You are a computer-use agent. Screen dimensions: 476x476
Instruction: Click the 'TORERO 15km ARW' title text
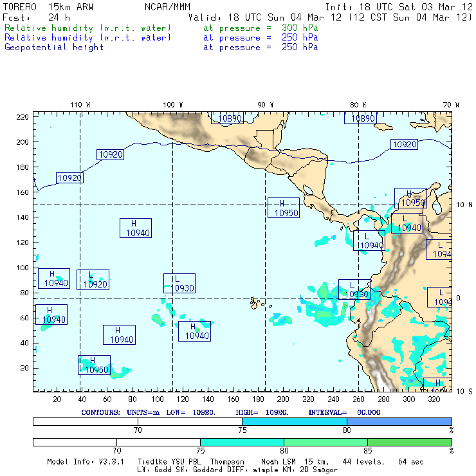(48, 7)
